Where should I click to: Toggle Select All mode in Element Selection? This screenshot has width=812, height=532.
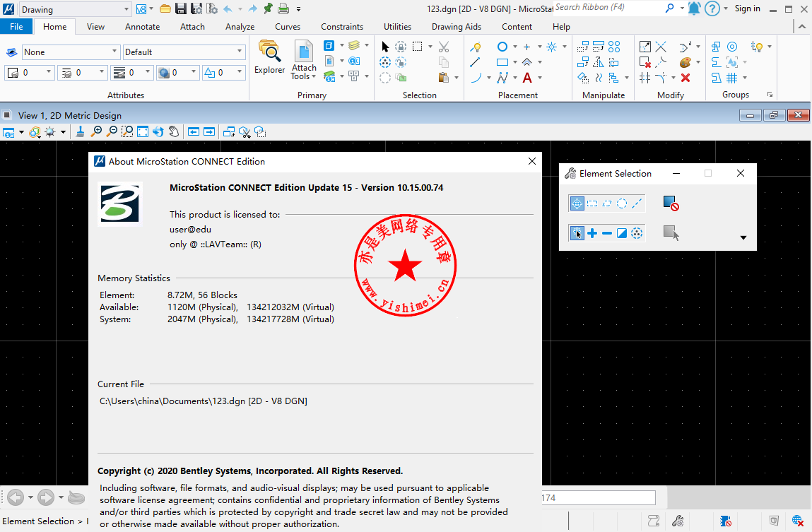click(x=637, y=233)
